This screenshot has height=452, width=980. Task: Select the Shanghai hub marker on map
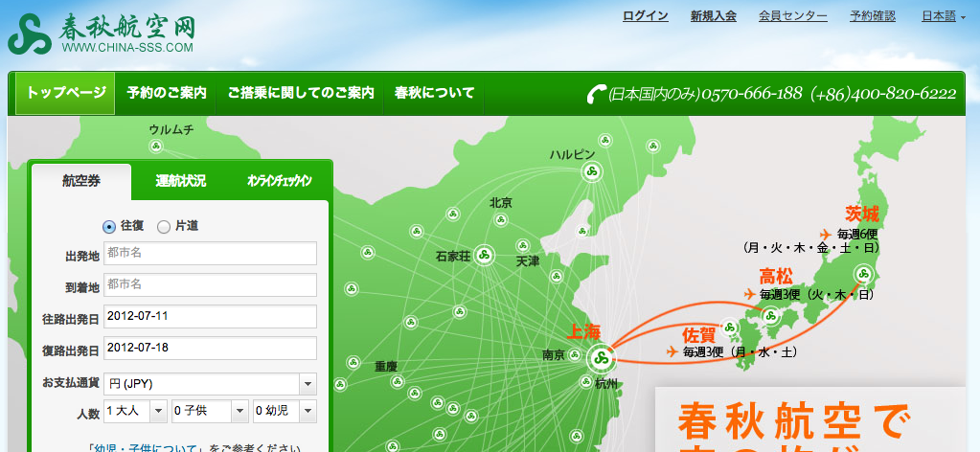coord(602,357)
